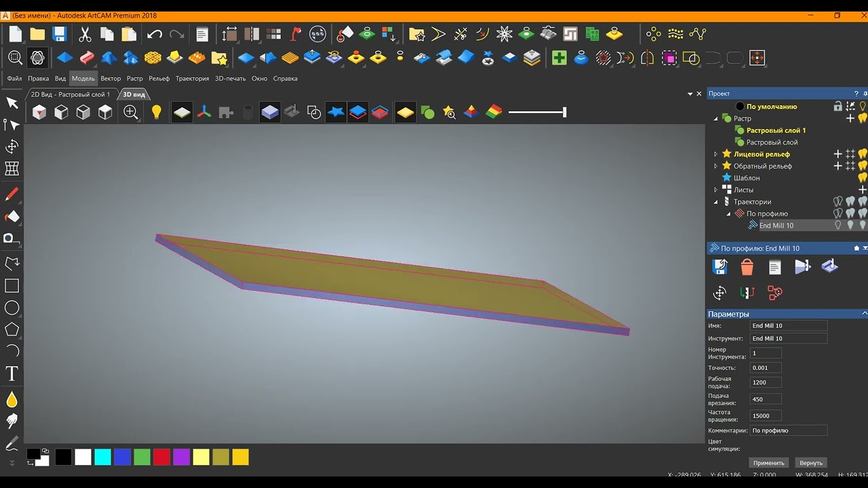Select the rectangle drawing tool

click(12, 286)
